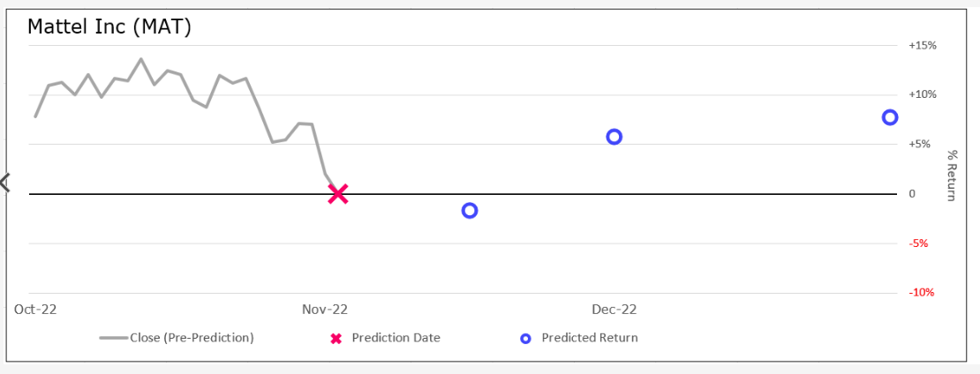Click the +15% y-axis label

[x=922, y=45]
